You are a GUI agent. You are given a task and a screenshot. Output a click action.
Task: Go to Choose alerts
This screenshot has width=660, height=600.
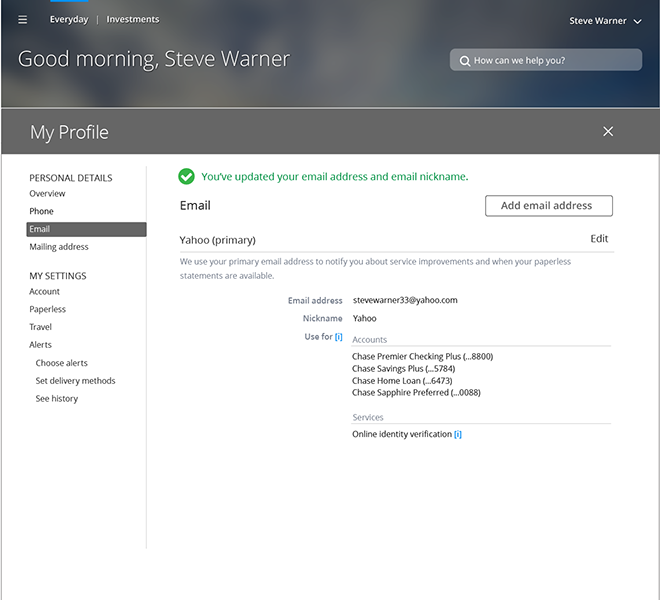coord(61,363)
